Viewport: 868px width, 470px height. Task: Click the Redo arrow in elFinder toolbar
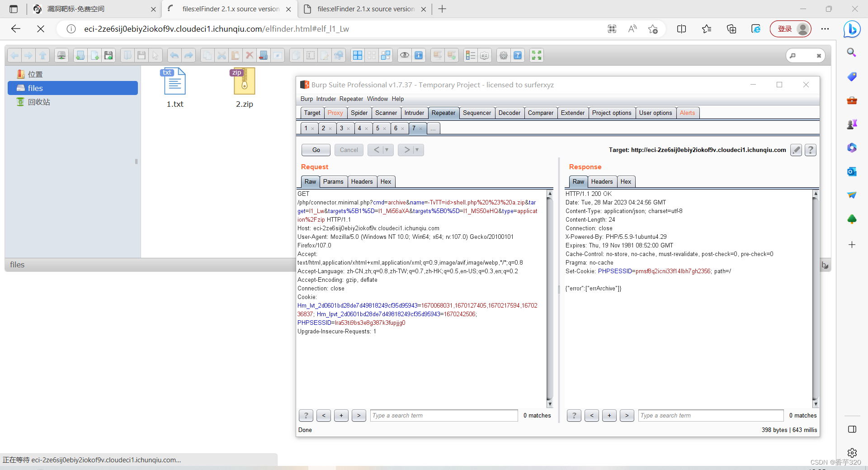point(189,55)
